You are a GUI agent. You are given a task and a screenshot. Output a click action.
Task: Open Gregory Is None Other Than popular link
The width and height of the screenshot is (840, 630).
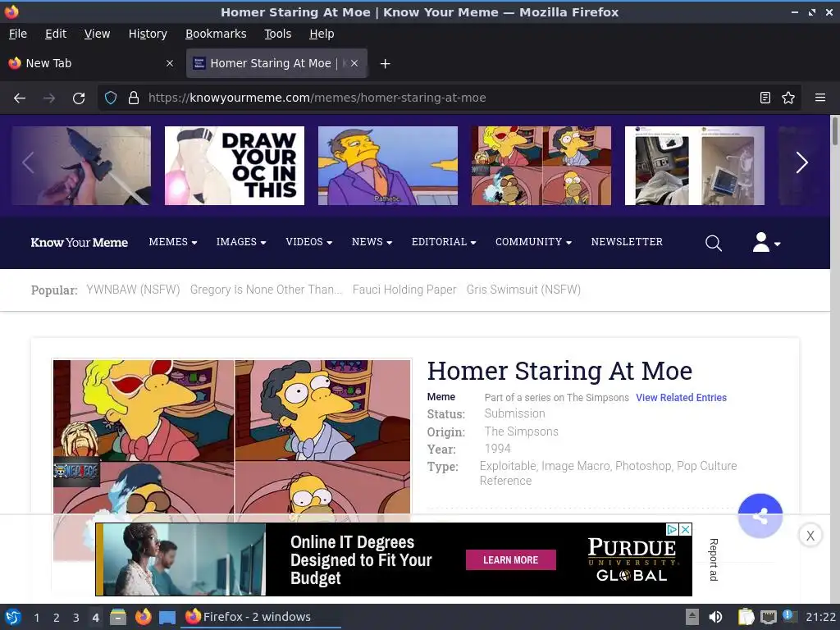pos(266,290)
